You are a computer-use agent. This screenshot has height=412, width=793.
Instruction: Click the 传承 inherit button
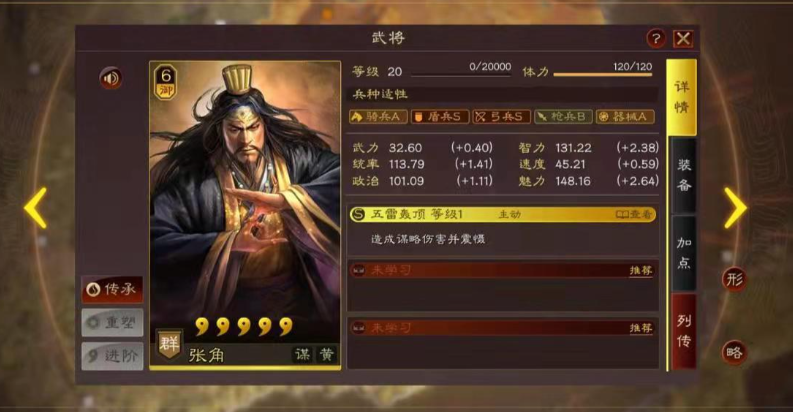(112, 290)
